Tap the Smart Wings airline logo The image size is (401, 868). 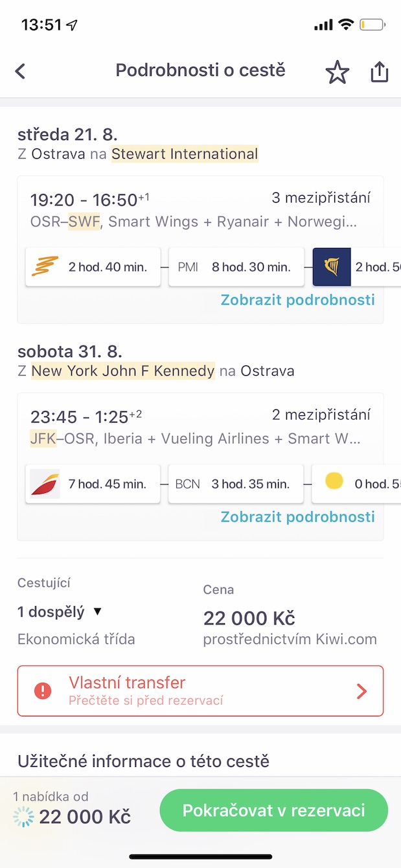[x=45, y=266]
